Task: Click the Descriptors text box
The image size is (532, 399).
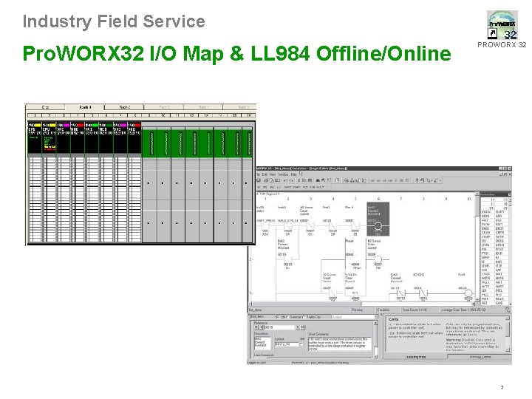Action: [262, 343]
